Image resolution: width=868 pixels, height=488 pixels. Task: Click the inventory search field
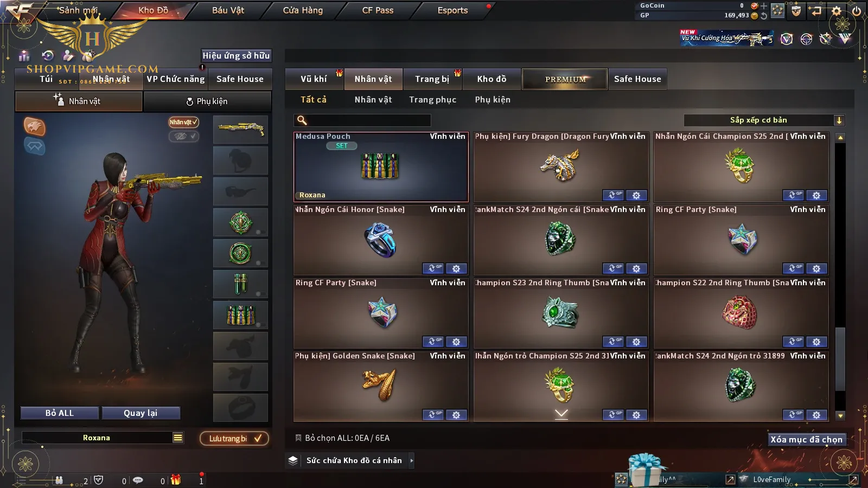pyautogui.click(x=362, y=120)
